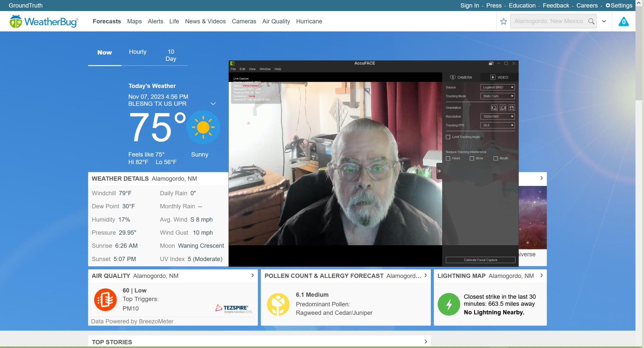The image size is (644, 348).
Task: Click the AccuFACE green app logo icon
Action: coord(232,63)
